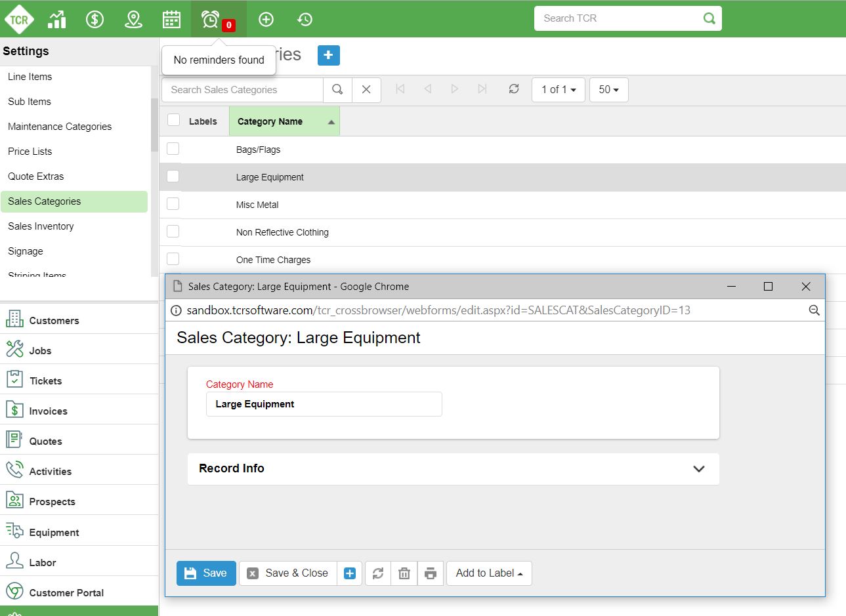Open the Quotes module
This screenshot has height=616, width=846.
[x=79, y=441]
